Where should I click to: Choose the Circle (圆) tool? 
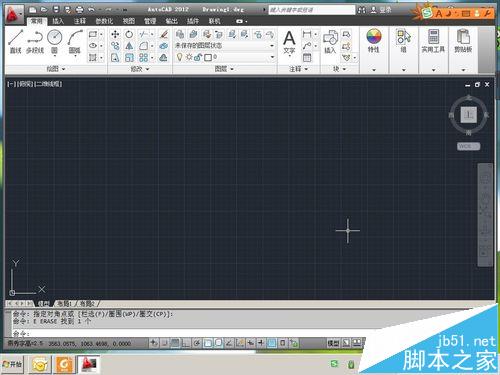(x=55, y=41)
